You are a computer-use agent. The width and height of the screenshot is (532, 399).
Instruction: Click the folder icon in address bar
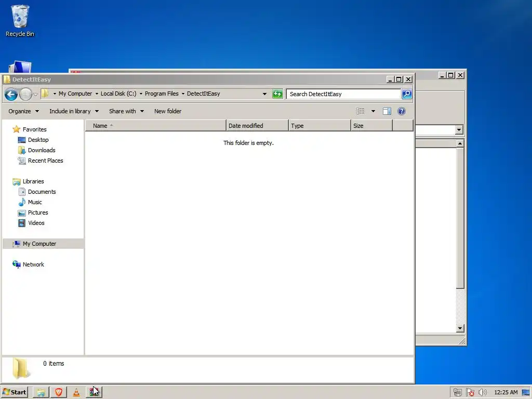coord(45,94)
